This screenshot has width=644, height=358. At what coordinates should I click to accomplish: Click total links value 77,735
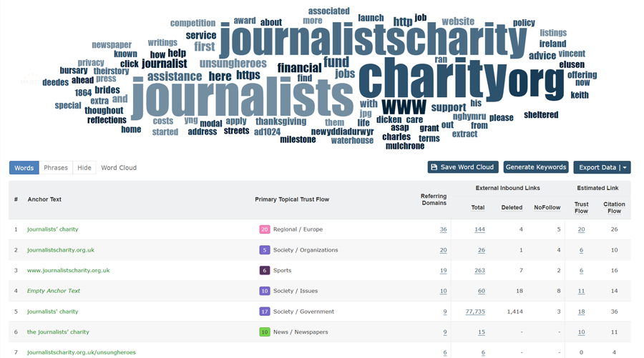point(475,312)
